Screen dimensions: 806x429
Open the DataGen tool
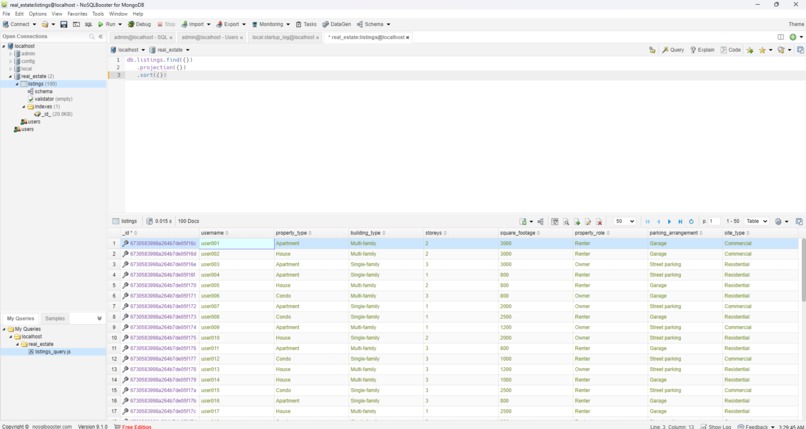click(x=336, y=24)
